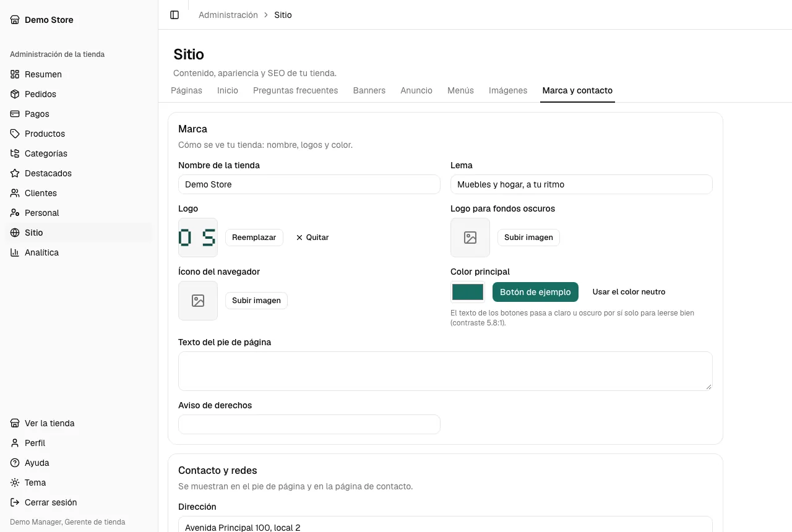Viewport: 792px width, 532px height.
Task: Click the Demo Store shop icon
Action: point(15,20)
